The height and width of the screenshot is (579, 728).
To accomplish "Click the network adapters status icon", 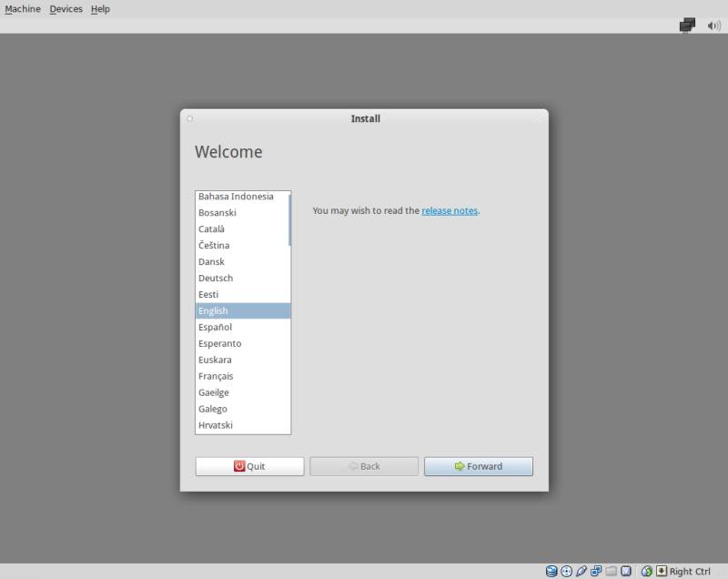I will pos(596,571).
